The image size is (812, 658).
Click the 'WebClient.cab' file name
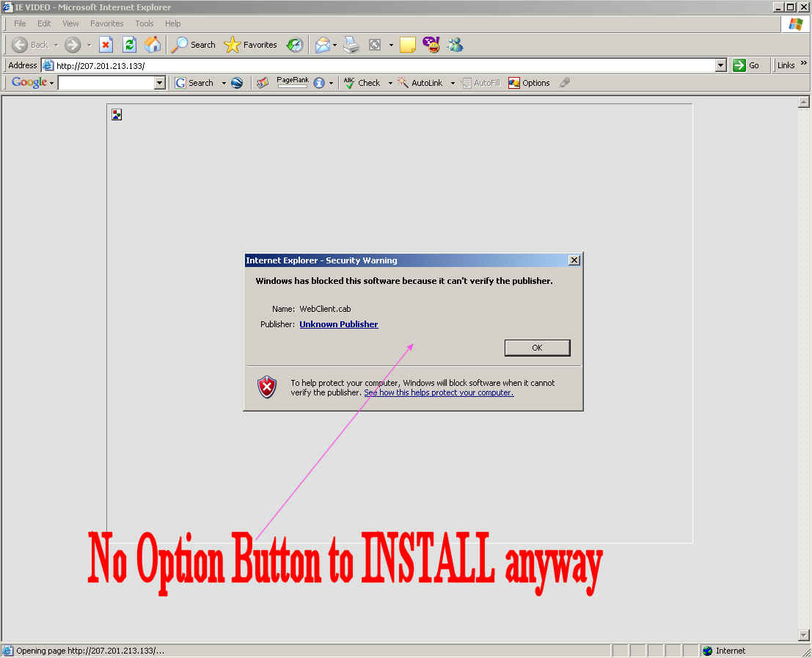pyautogui.click(x=325, y=309)
